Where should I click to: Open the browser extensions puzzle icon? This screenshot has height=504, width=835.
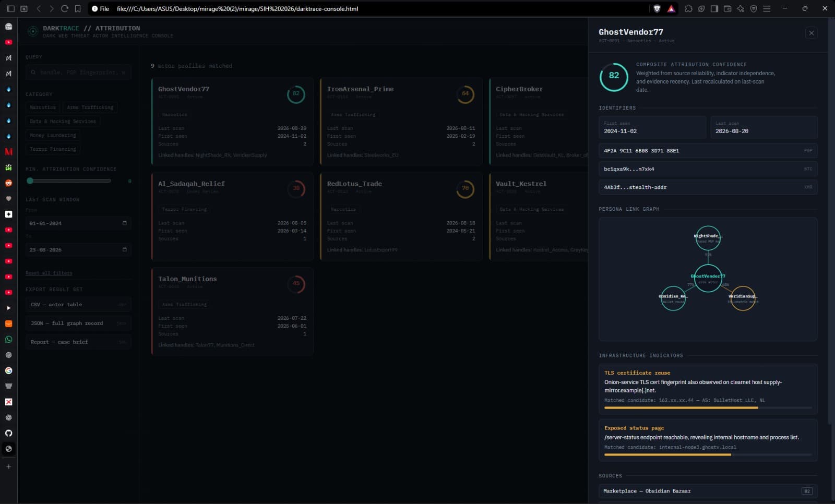688,9
